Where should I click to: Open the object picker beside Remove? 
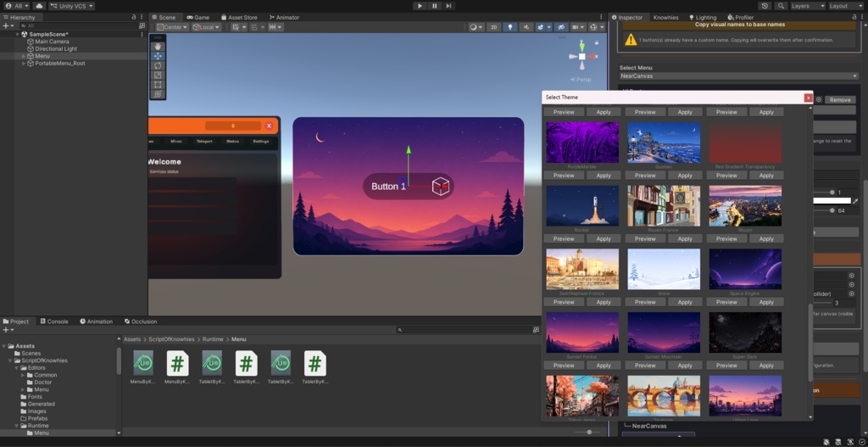(819, 100)
